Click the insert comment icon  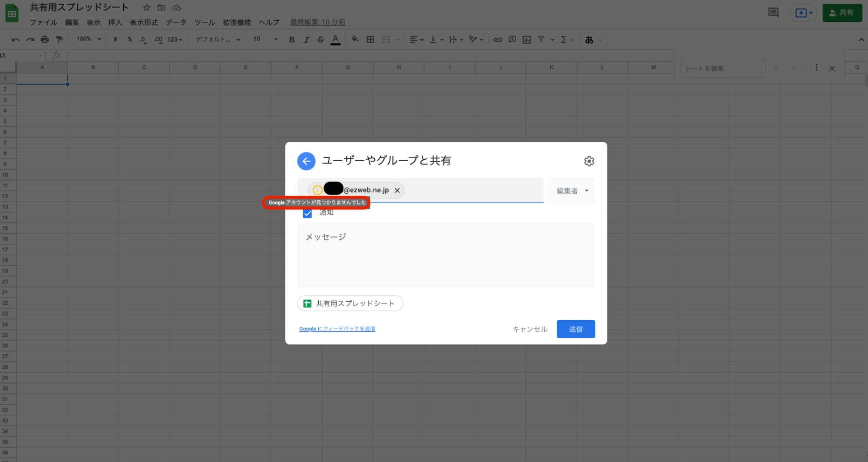[x=512, y=40]
